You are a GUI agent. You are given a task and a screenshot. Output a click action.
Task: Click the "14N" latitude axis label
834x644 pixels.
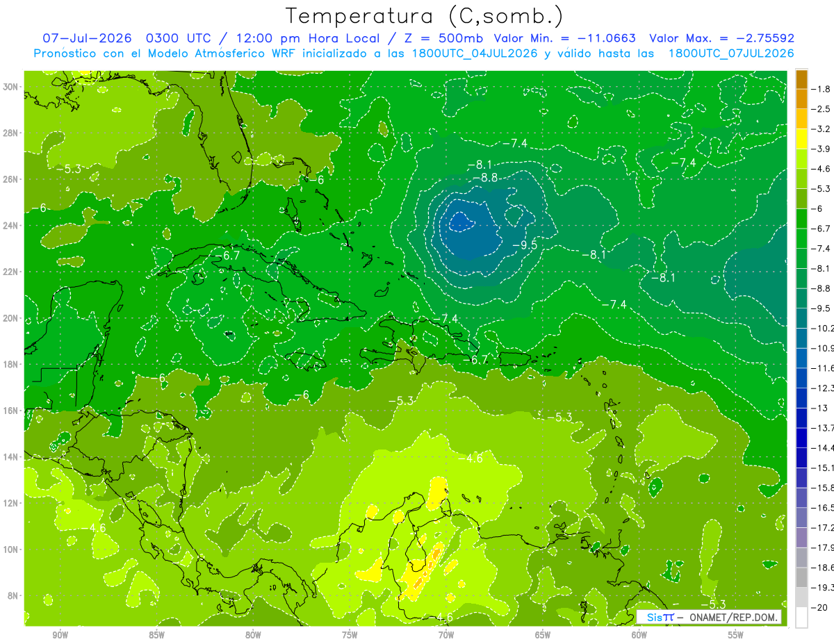click(x=12, y=456)
